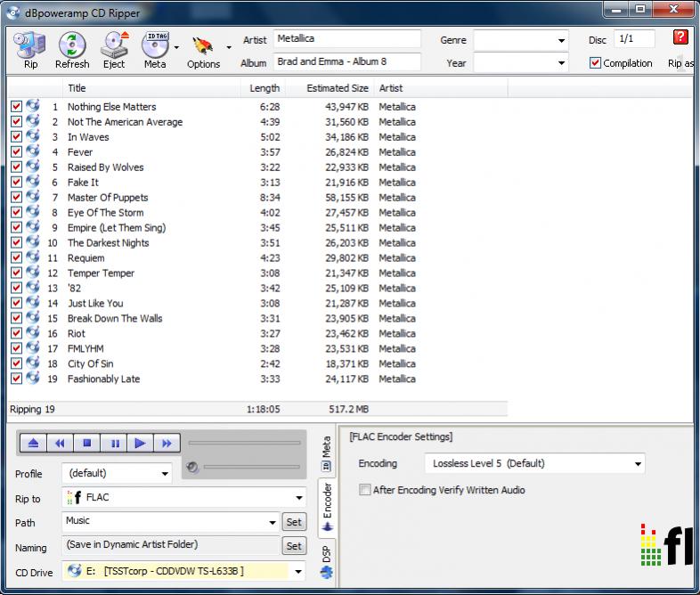The height and width of the screenshot is (595, 700).
Task: Stop playback with the stop button
Action: click(87, 443)
